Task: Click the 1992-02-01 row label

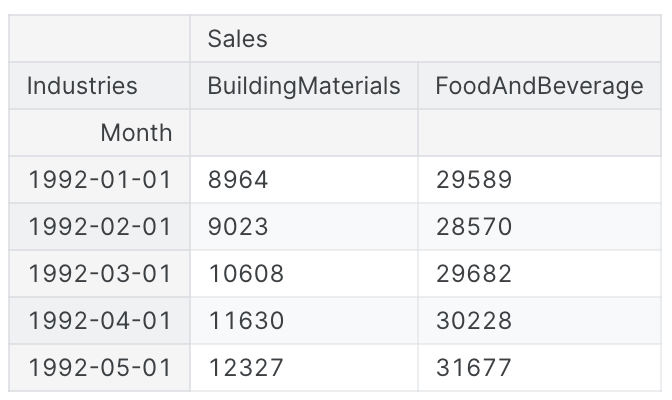Action: tap(100, 227)
